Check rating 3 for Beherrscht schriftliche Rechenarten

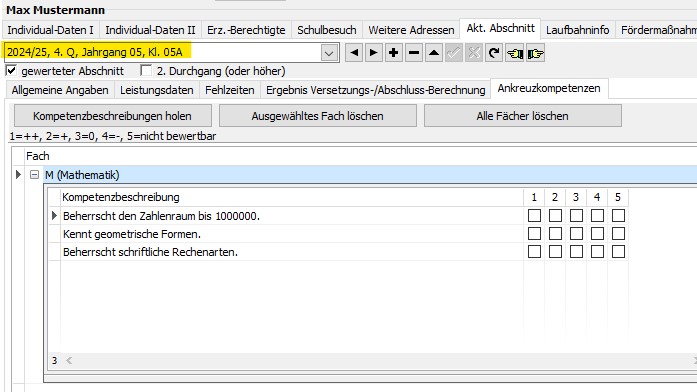coord(576,252)
